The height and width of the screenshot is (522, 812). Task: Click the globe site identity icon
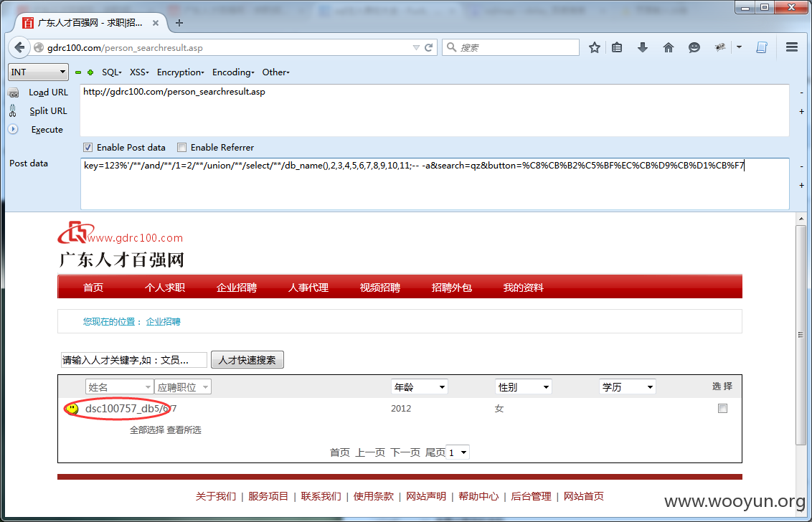[x=38, y=47]
